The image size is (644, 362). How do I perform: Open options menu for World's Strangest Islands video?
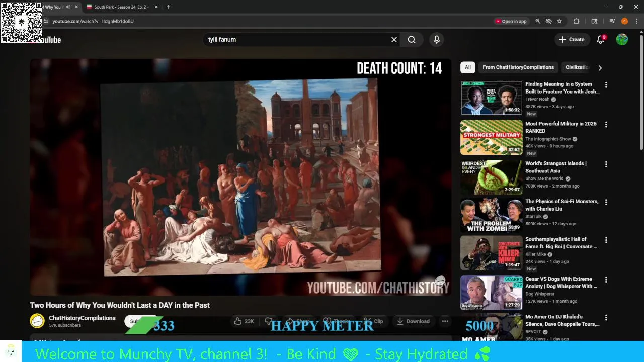coord(606,164)
